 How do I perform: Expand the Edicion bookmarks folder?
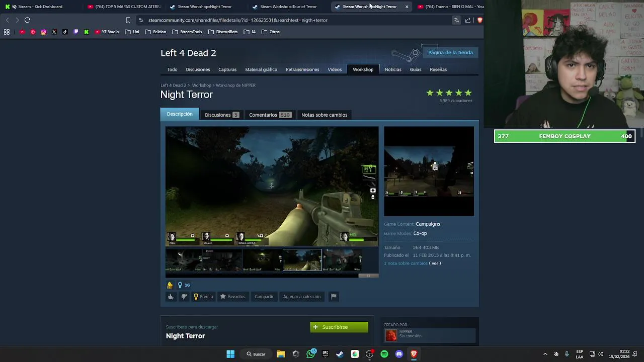[x=155, y=32]
